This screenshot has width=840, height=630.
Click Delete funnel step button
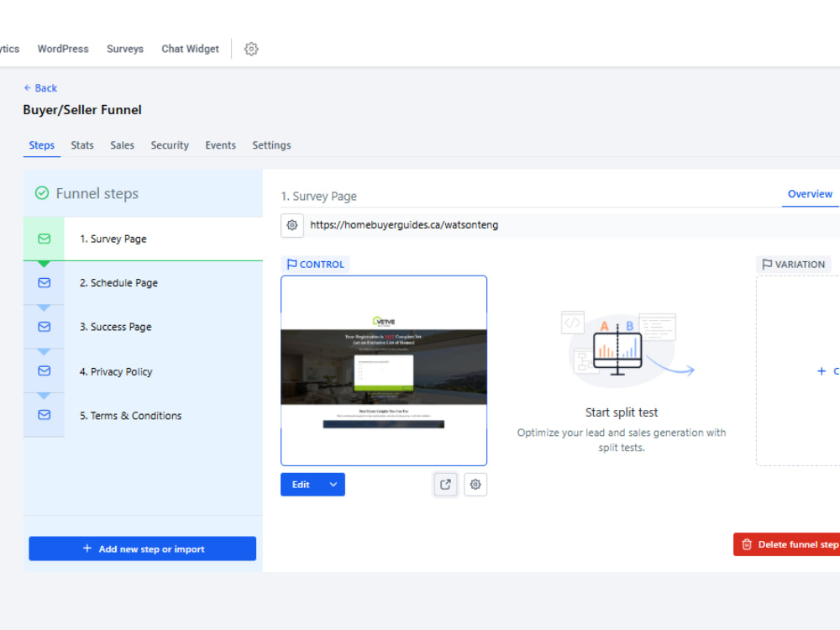click(787, 544)
